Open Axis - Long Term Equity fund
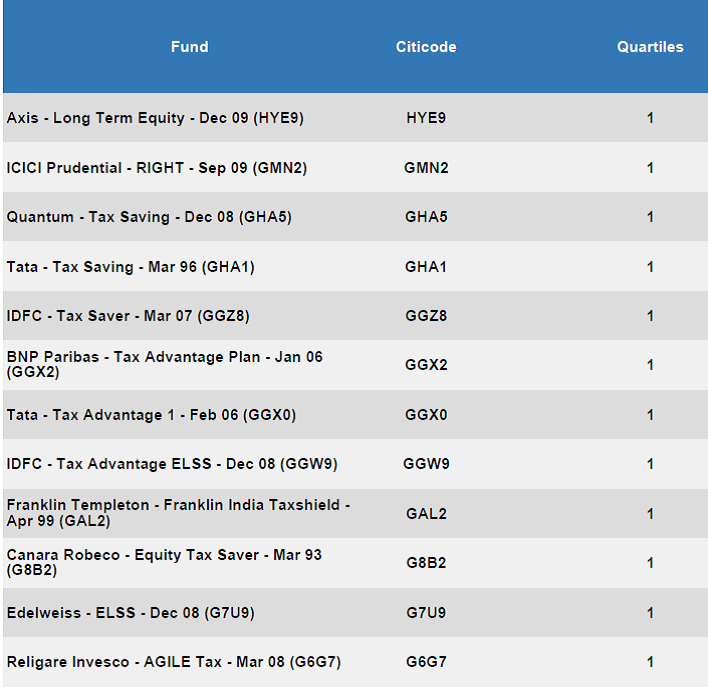 coord(155,118)
